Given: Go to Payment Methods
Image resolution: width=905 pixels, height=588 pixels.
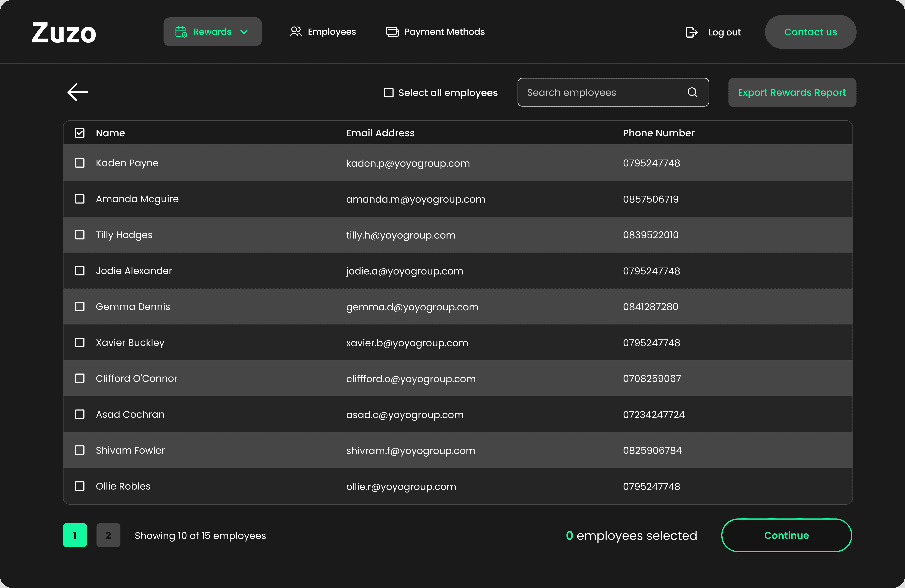Looking at the screenshot, I should [444, 32].
